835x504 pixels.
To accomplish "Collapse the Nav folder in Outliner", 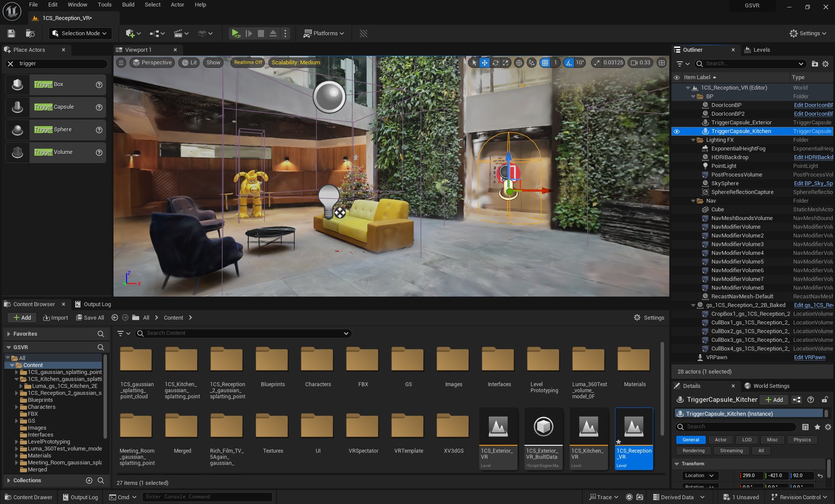I will click(x=693, y=201).
